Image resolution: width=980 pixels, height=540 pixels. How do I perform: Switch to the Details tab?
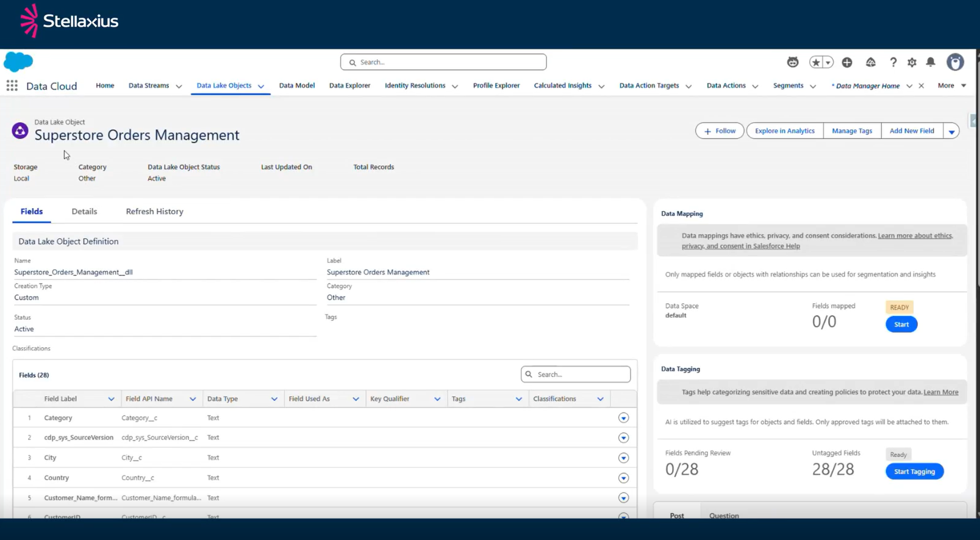[x=84, y=212]
